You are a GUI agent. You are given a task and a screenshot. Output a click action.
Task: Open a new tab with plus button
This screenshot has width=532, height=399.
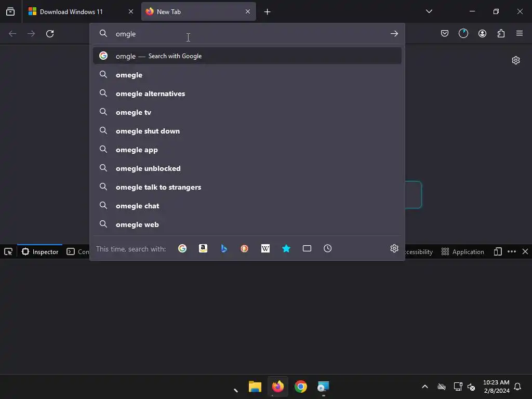tap(268, 12)
